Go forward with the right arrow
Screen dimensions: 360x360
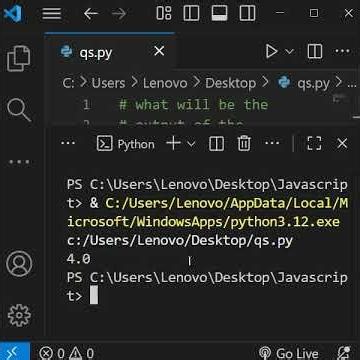pyautogui.click(x=119, y=14)
